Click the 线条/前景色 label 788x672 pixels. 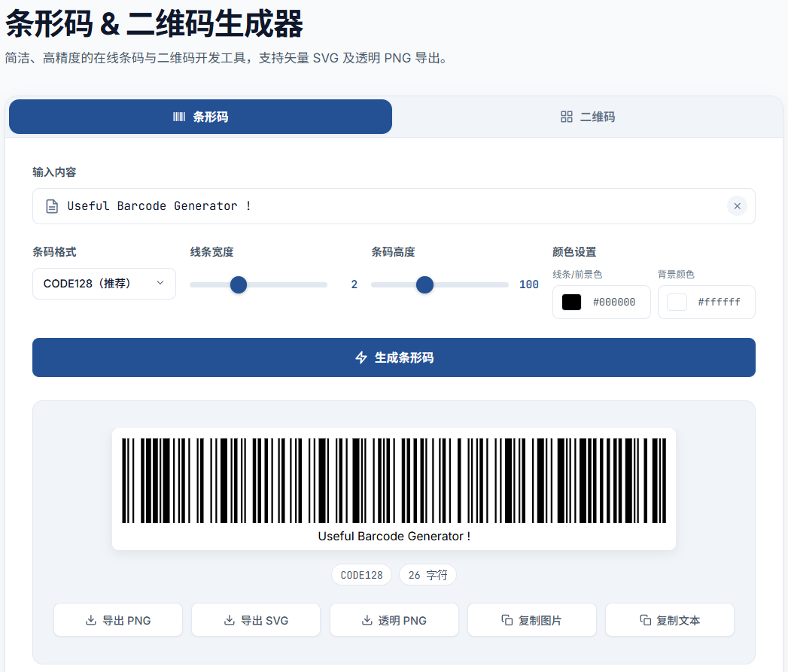coord(577,275)
